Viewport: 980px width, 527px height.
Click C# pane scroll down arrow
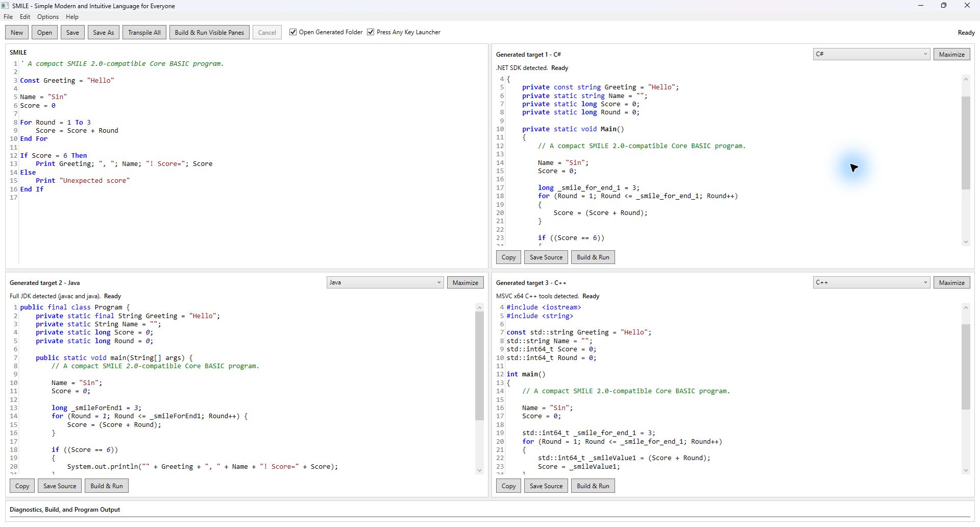966,242
